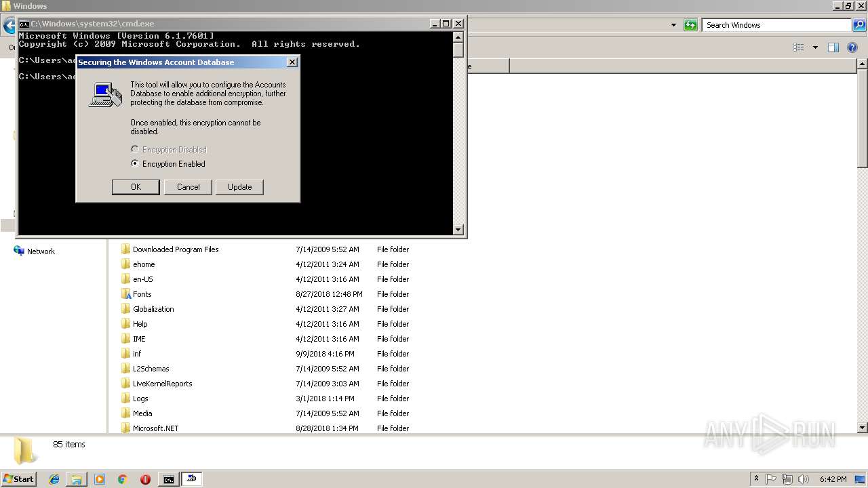Select the IME folder
868x488 pixels.
[139, 339]
